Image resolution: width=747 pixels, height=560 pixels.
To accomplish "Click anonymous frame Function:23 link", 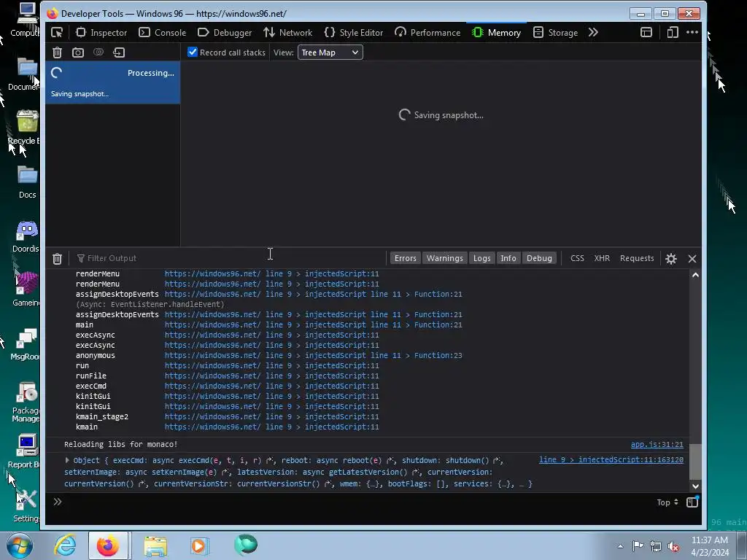I will tap(313, 355).
